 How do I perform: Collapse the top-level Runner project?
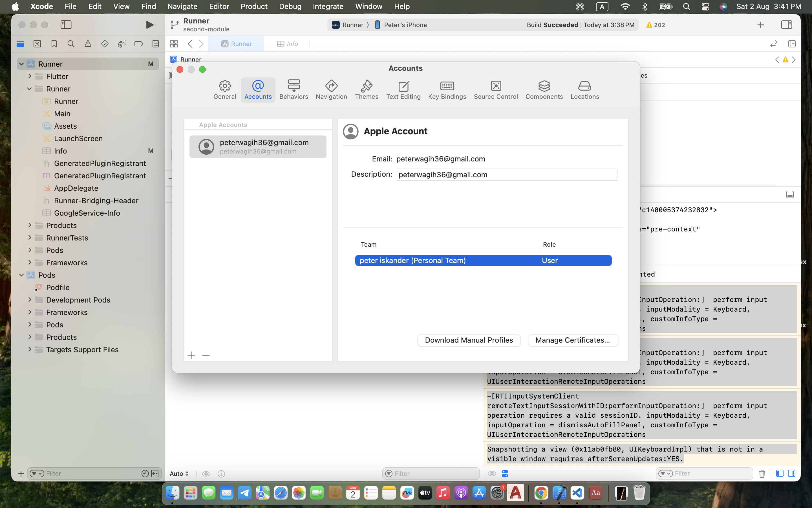pyautogui.click(x=21, y=64)
